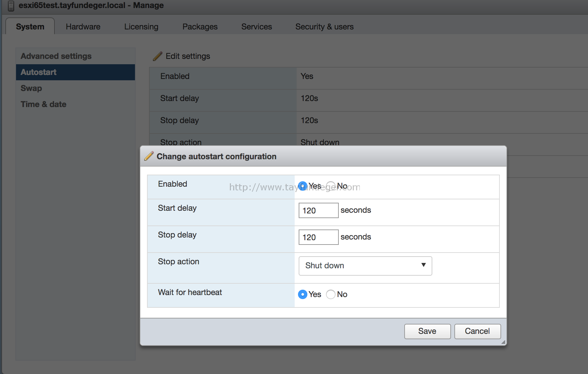This screenshot has height=374, width=588.
Task: Open the Stop action Shut down dropdown
Action: point(365,266)
